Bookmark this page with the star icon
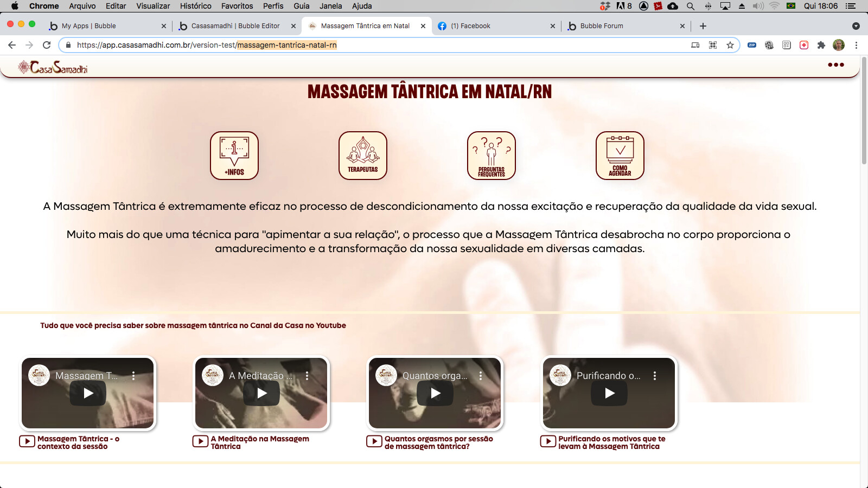The height and width of the screenshot is (488, 868). coord(730,45)
